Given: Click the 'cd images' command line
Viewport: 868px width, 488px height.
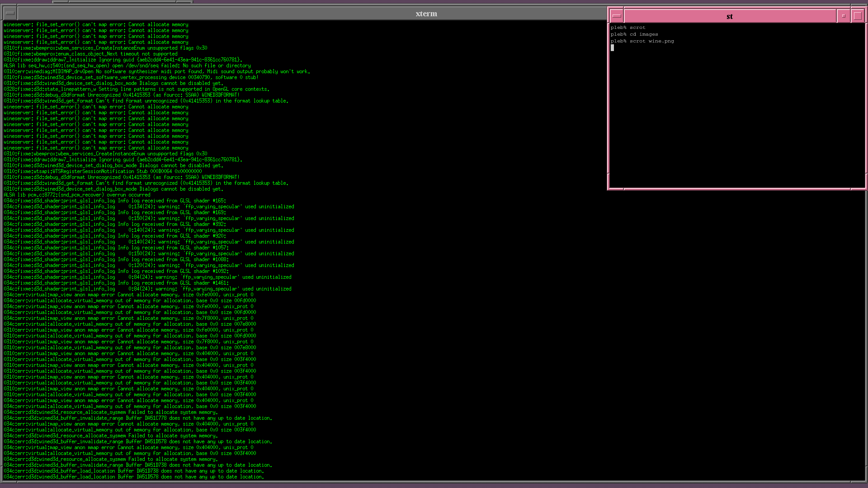Looking at the screenshot, I should click(x=634, y=34).
